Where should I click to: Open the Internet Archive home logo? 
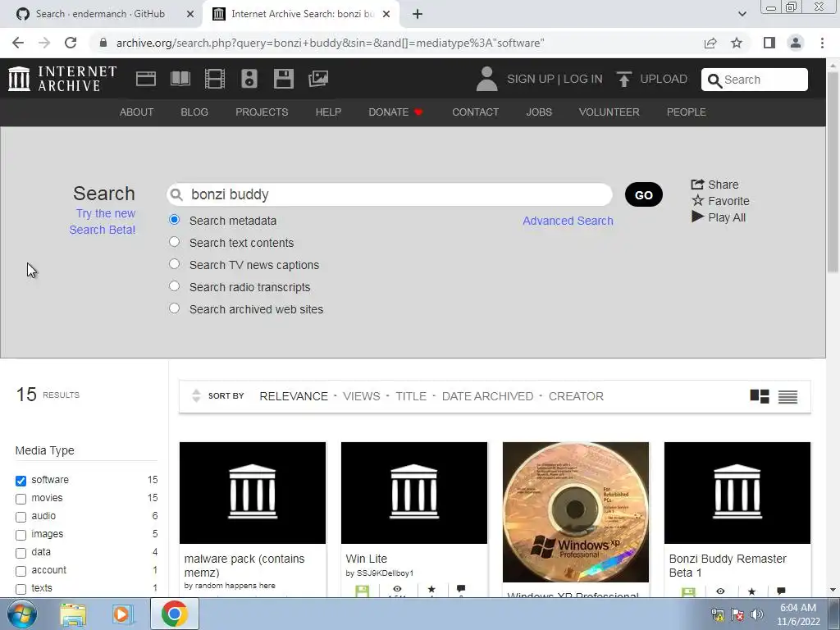pos(62,79)
